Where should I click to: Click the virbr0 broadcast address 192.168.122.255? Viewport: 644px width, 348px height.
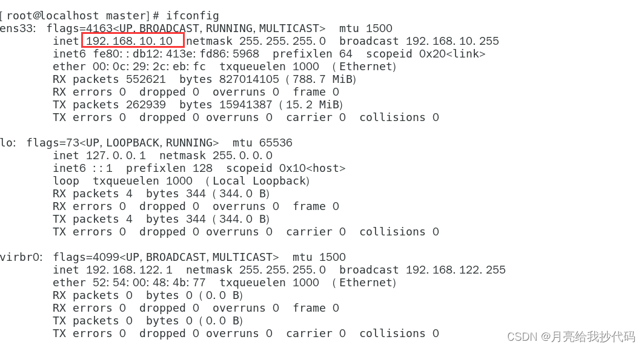456,270
